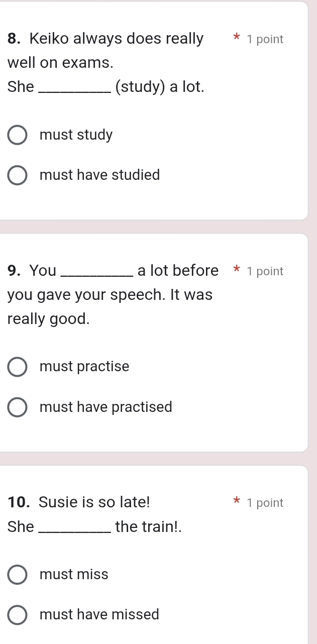
Task: Choose the 'must practise' radio circle
Action: [x=18, y=367]
